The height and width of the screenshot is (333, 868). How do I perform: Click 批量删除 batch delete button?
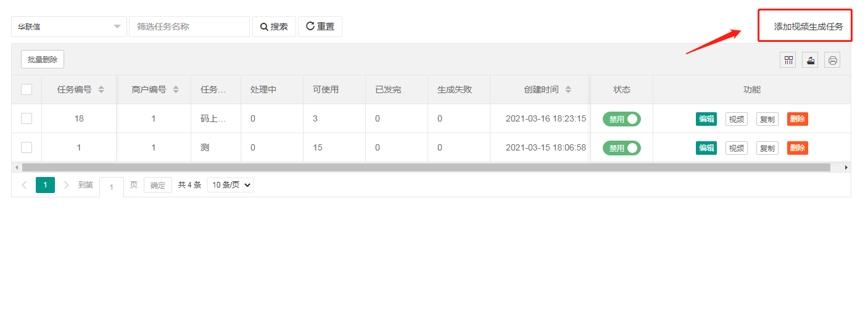pyautogui.click(x=43, y=60)
